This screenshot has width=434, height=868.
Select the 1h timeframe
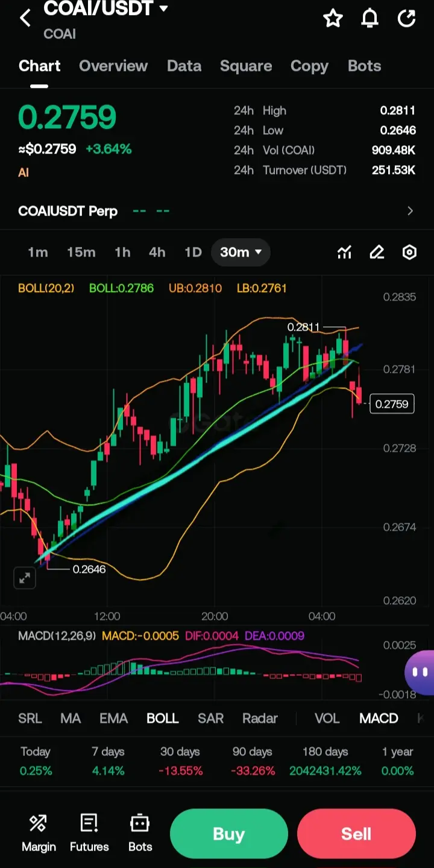[x=122, y=252]
